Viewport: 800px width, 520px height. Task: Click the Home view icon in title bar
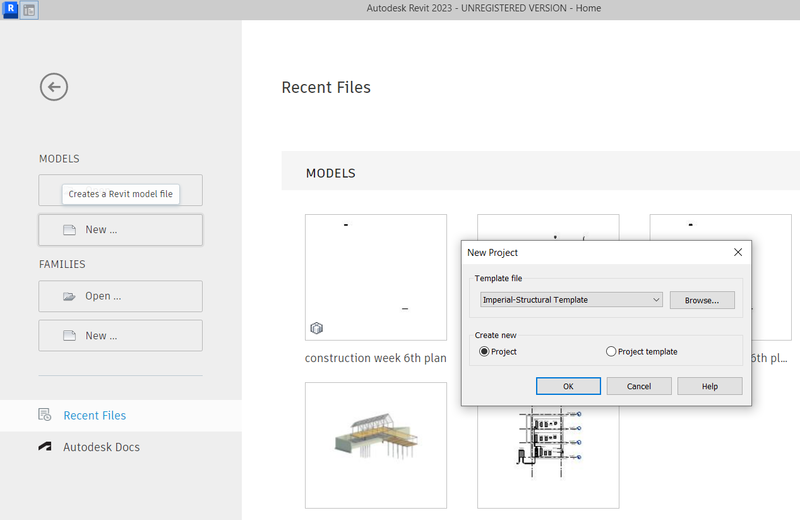[30, 10]
